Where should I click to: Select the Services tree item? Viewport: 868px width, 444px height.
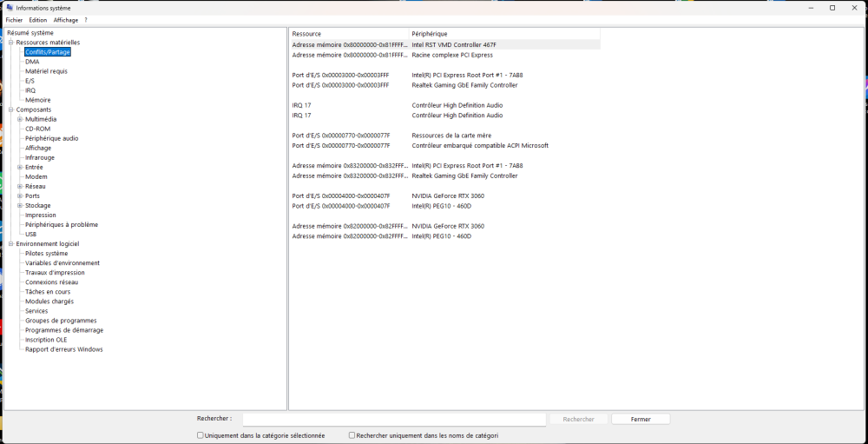pos(36,311)
